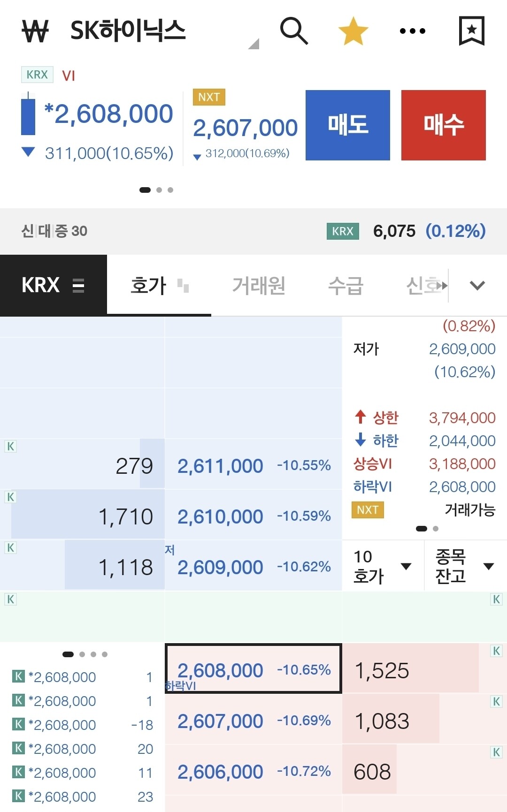The width and height of the screenshot is (507, 812).
Task: Tap the ask quantity 279
Action: click(134, 466)
